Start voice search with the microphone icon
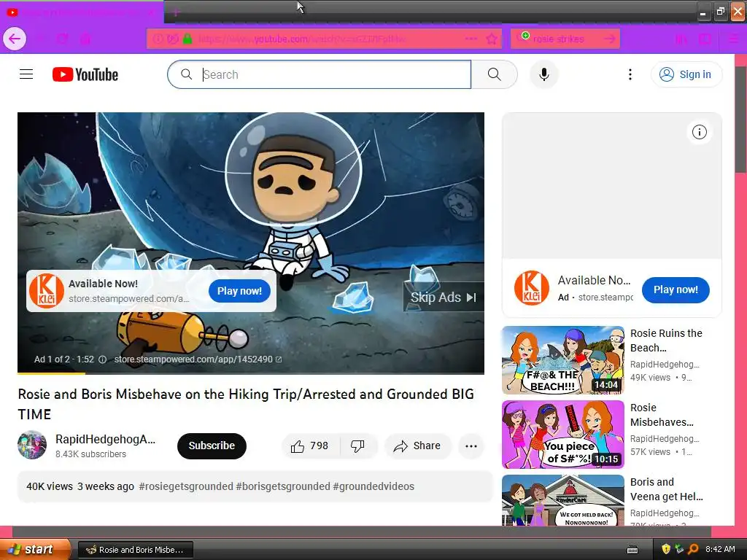The height and width of the screenshot is (560, 747). click(543, 74)
